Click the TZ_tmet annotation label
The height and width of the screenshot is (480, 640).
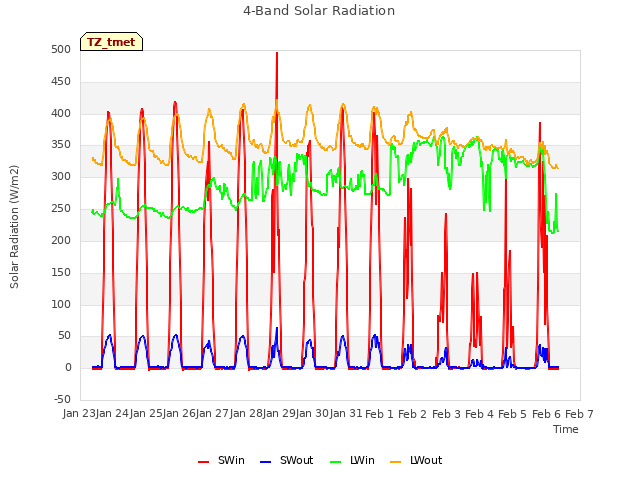pyautogui.click(x=111, y=42)
